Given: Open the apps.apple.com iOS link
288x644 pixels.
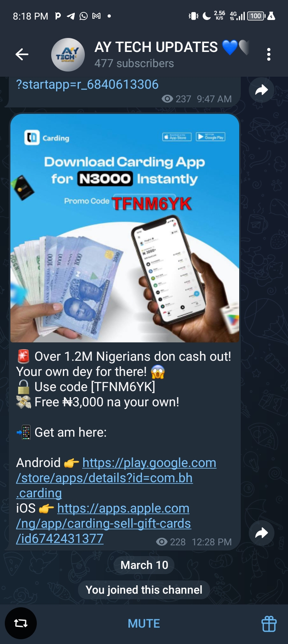Looking at the screenshot, I should 104,523.
